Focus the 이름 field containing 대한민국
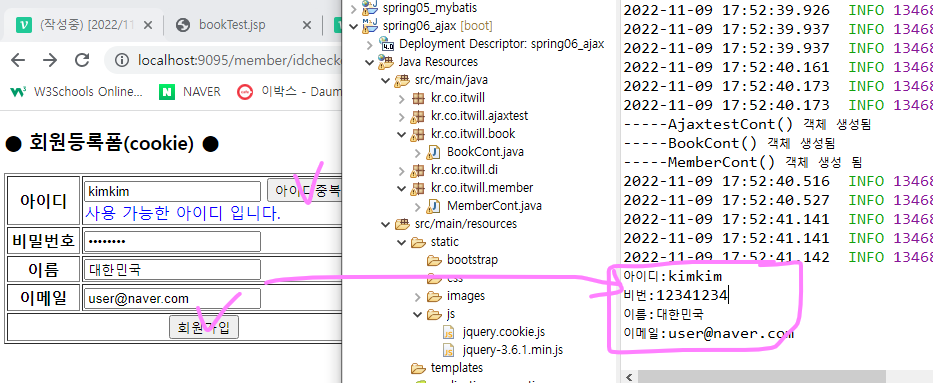This screenshot has height=383, width=933. (x=173, y=269)
